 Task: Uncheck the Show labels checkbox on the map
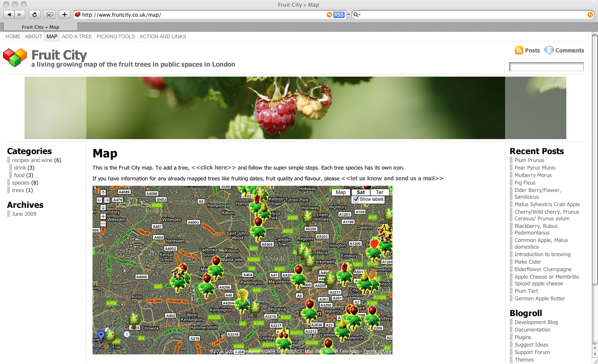tap(356, 199)
